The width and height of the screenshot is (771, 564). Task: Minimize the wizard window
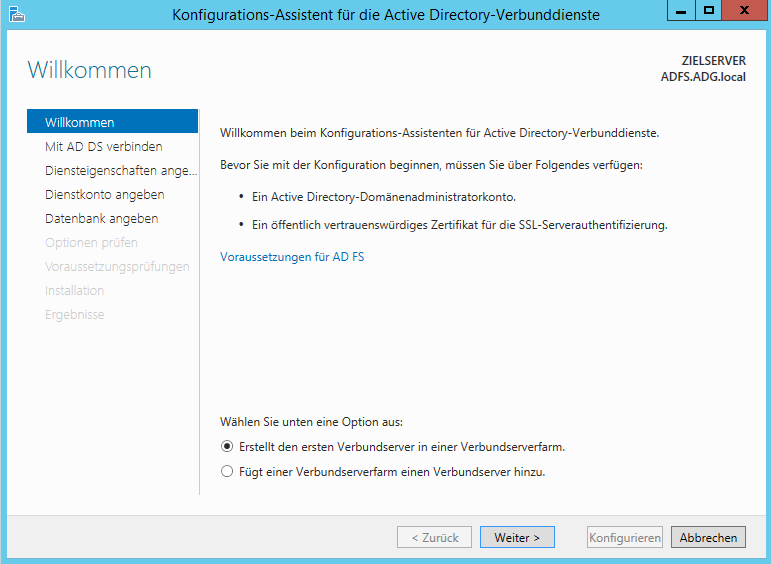(x=681, y=10)
